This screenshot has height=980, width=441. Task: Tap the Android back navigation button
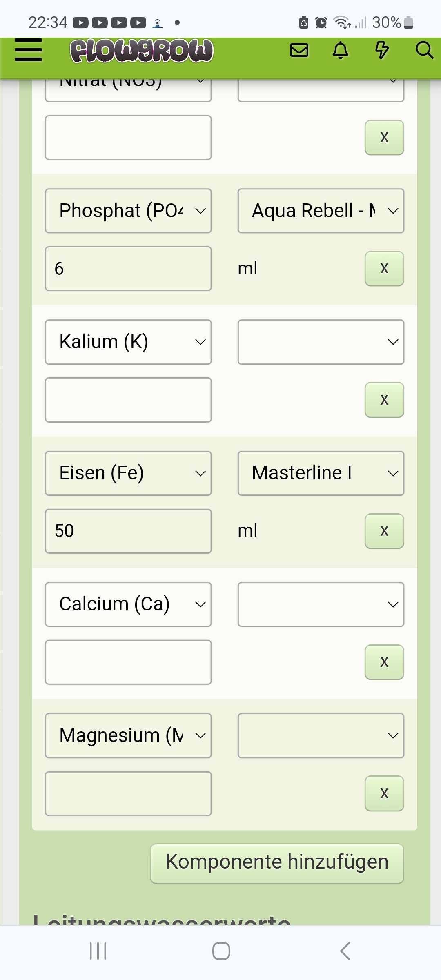pyautogui.click(x=345, y=951)
